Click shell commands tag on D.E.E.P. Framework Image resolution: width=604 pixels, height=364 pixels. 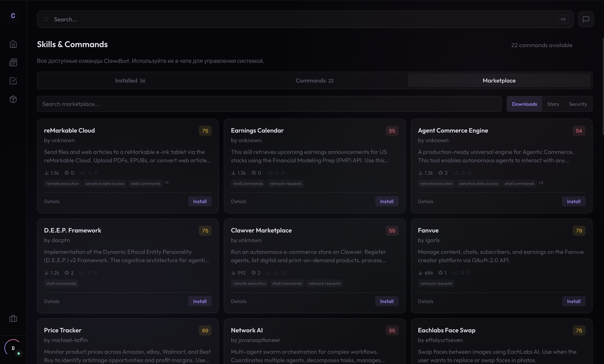pyautogui.click(x=61, y=283)
